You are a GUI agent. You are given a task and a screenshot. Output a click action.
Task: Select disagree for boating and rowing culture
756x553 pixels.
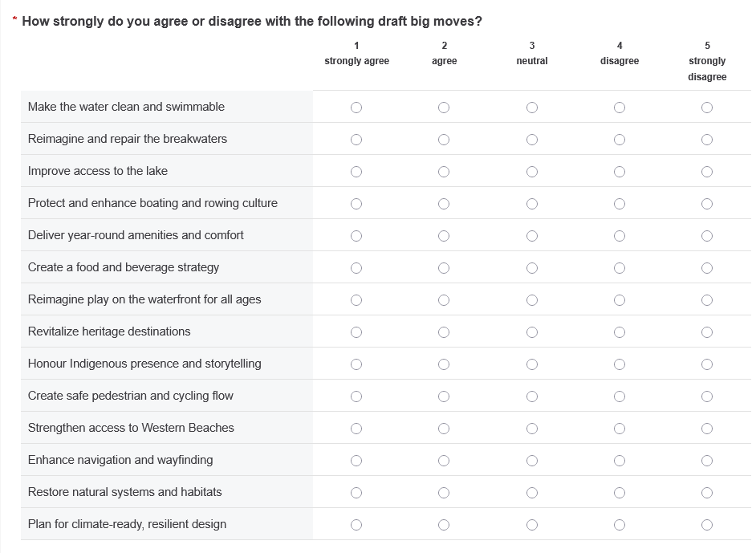619,204
